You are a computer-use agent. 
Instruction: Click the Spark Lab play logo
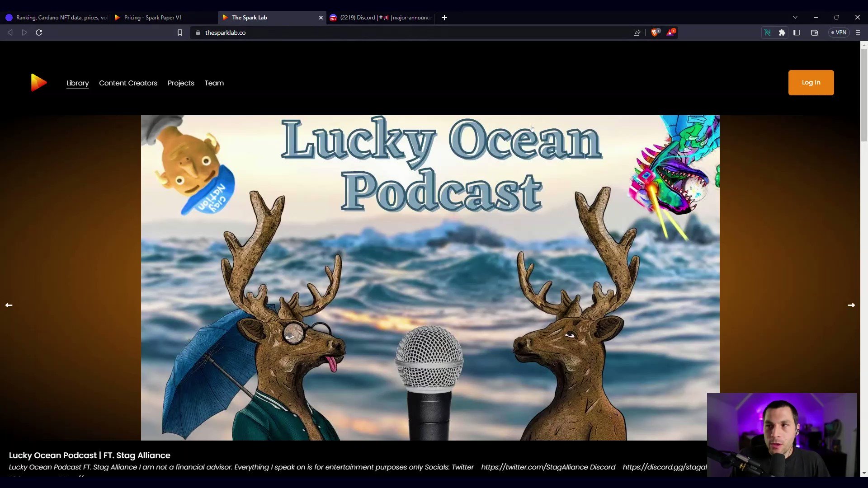(38, 83)
